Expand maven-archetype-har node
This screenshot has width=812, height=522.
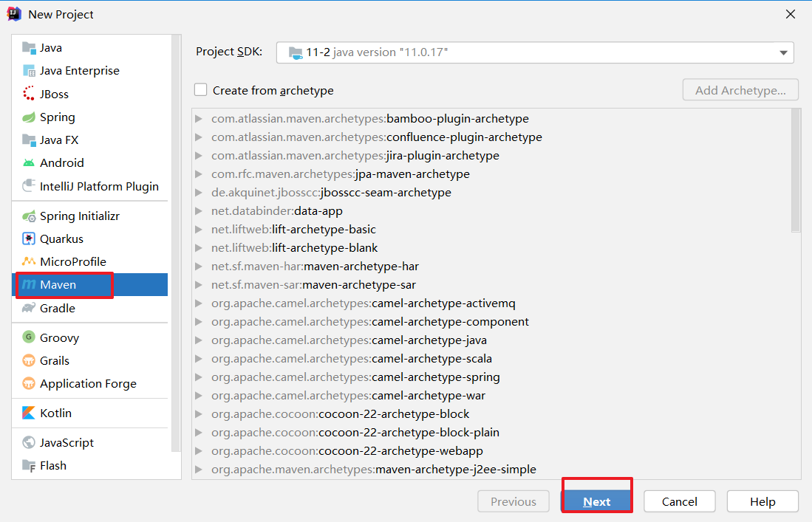[198, 266]
